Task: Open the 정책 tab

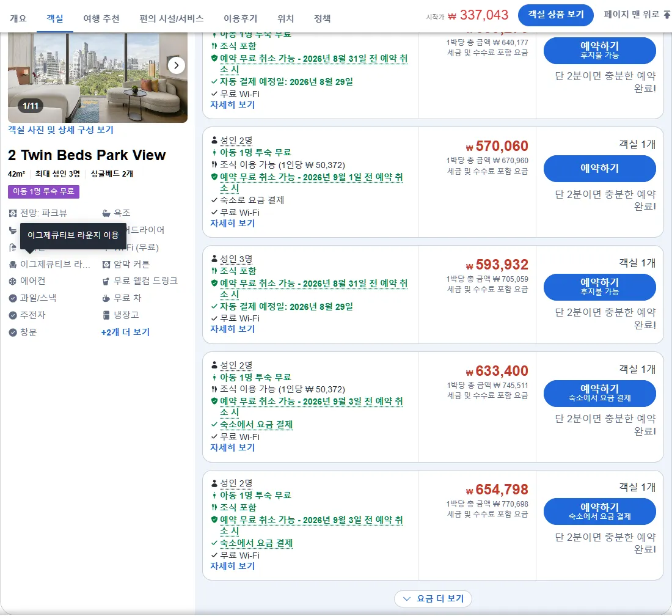Action: click(323, 18)
